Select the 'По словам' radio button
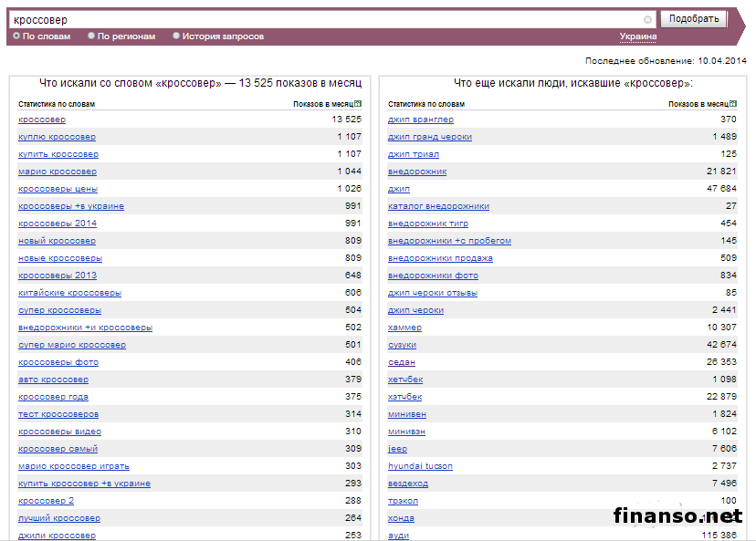Image resolution: width=756 pixels, height=541 pixels. 16,36
